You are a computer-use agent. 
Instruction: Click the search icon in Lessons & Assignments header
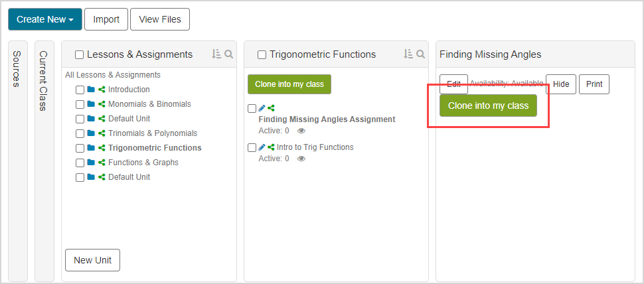tap(228, 54)
